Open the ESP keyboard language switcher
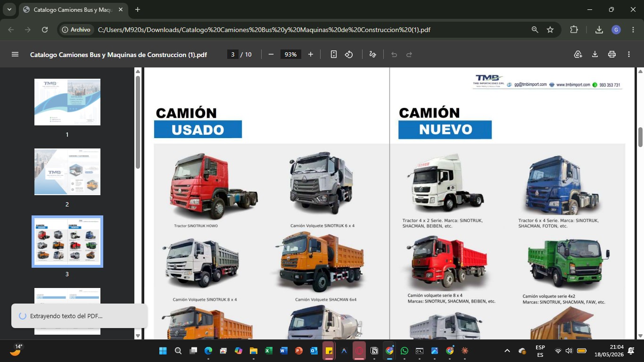The height and width of the screenshot is (362, 644). (540, 351)
